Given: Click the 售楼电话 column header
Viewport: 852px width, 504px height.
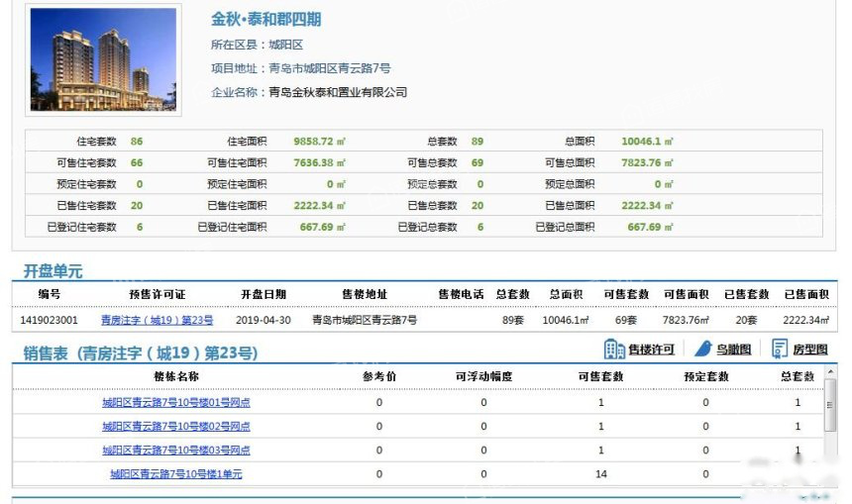Looking at the screenshot, I should pyautogui.click(x=461, y=294).
